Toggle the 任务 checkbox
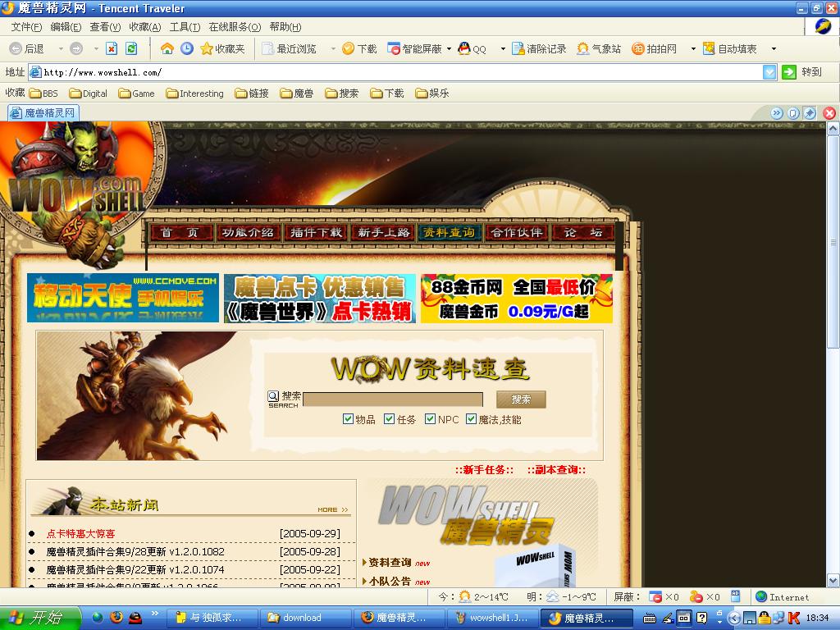Viewport: 840px width, 630px height. [x=390, y=419]
